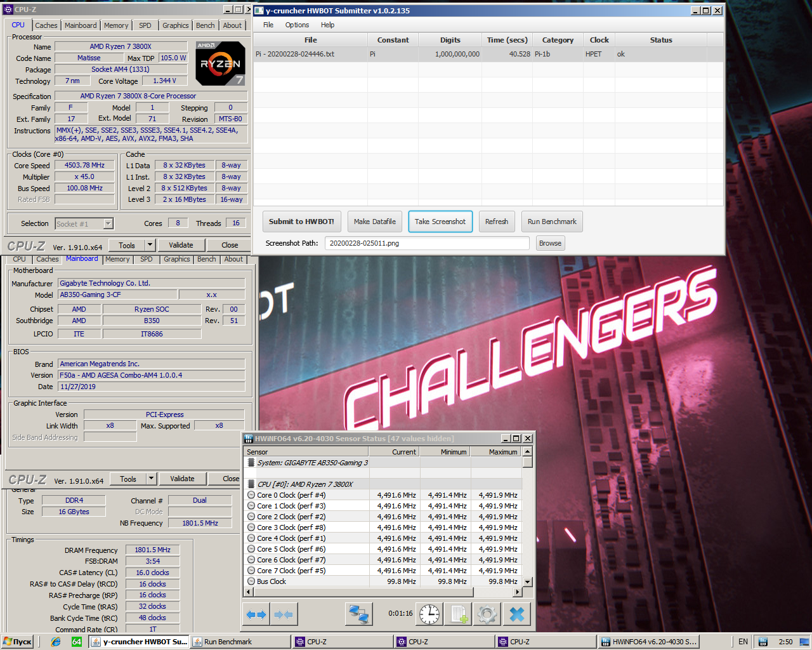812x650 pixels.
Task: Select result row Pi - 20200228-024446.txt
Action: point(488,54)
